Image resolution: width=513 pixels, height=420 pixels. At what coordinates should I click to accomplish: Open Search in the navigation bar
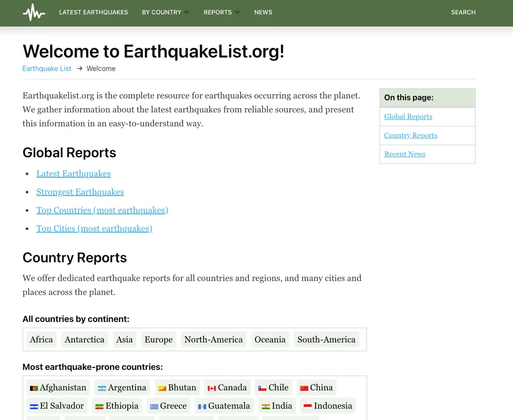tap(463, 13)
